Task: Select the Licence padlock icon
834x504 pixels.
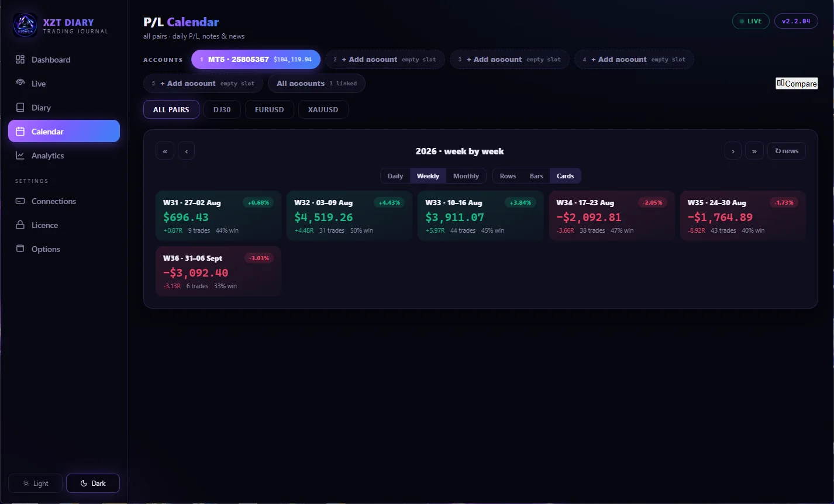Action: coord(20,225)
